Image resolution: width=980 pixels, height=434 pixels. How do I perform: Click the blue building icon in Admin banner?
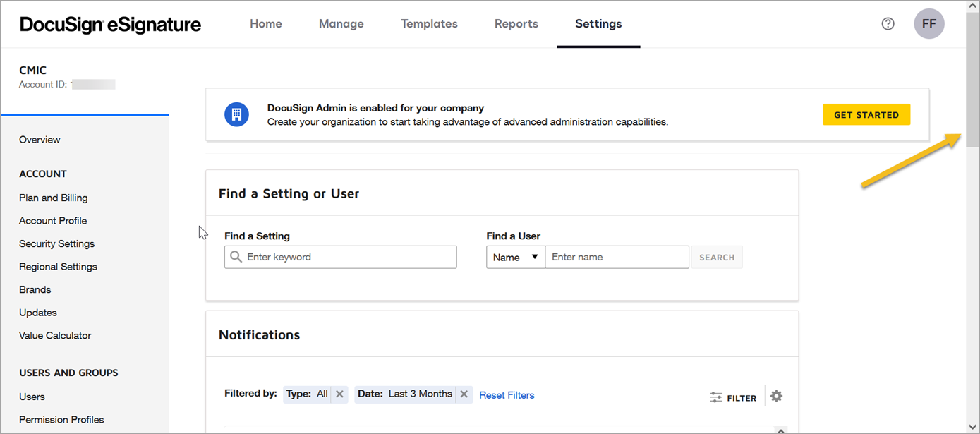pyautogui.click(x=236, y=114)
